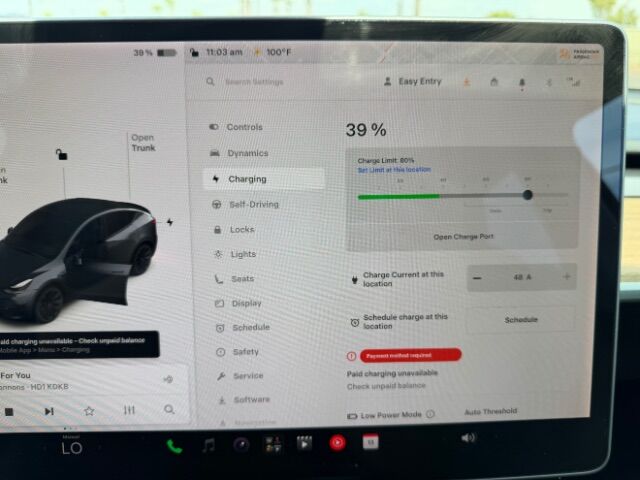Select the Auto Threshold option
Image resolution: width=640 pixels, height=480 pixels.
[x=491, y=411]
